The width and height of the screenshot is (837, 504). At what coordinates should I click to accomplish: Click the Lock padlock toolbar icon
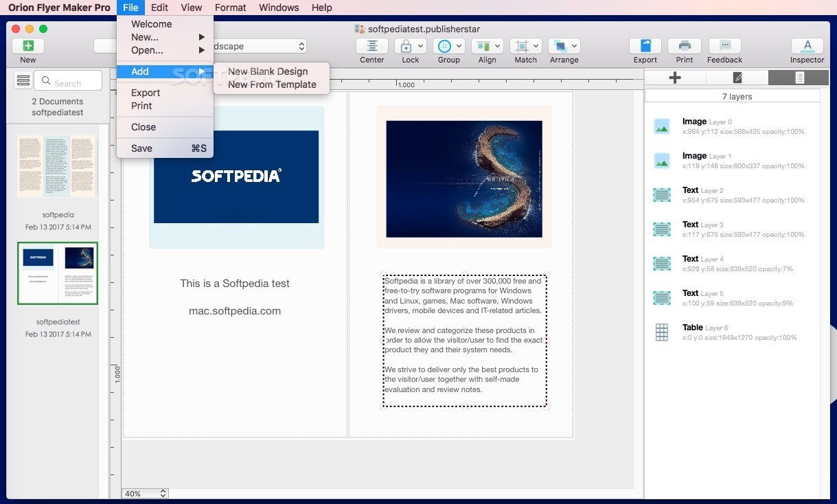[x=406, y=46]
